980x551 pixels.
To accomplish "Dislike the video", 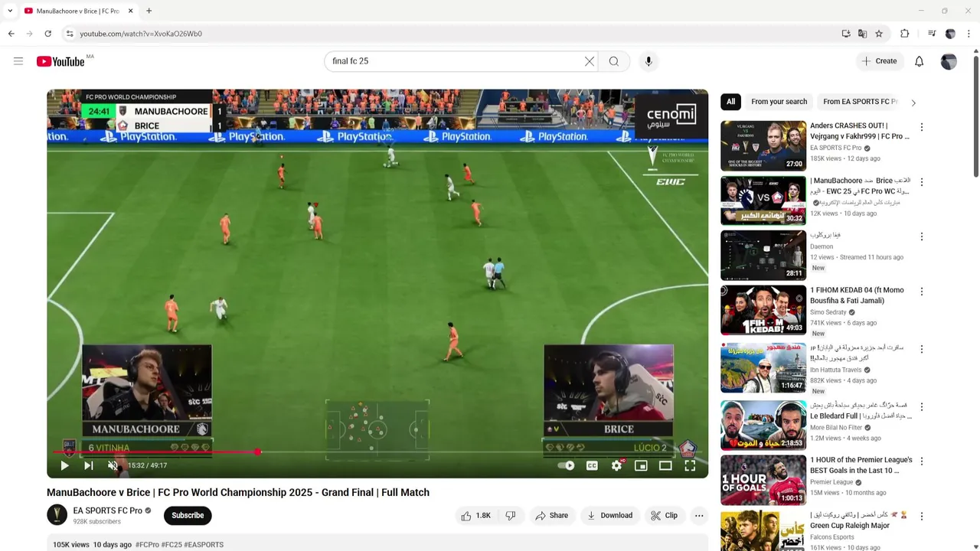I will coord(511,516).
